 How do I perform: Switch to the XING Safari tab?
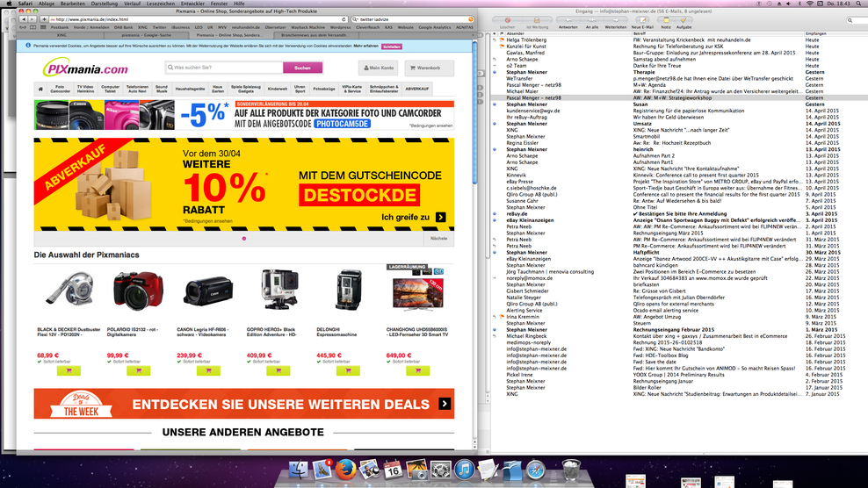click(61, 35)
